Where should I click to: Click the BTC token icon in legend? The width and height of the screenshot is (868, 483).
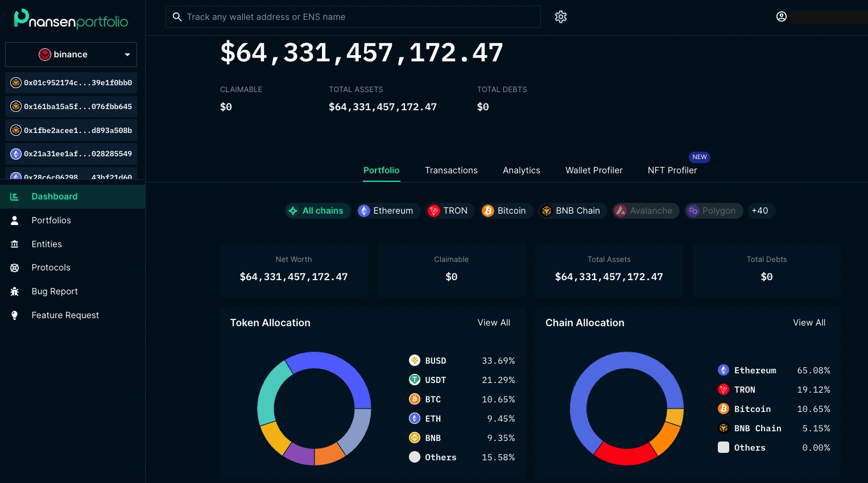pos(415,399)
